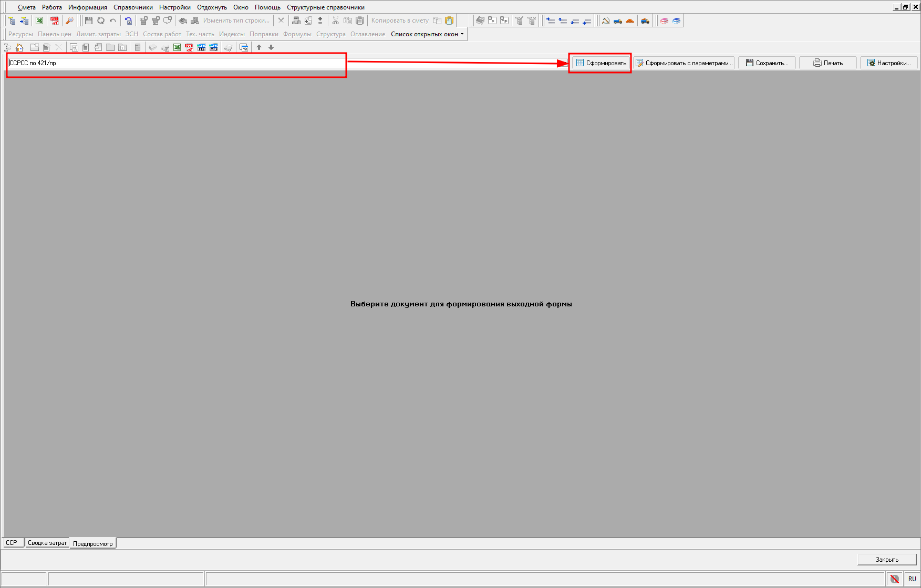This screenshot has width=921, height=588.
Task: Switch to the ССР tab
Action: (12, 543)
